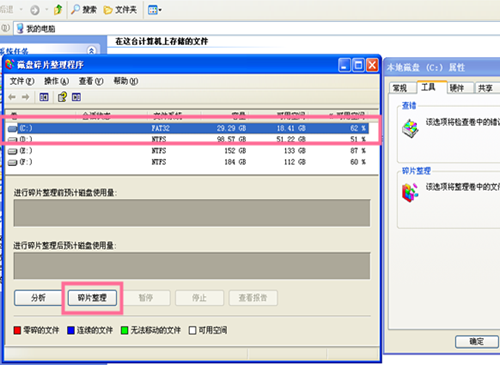Screen dimensions: 500x365
Task: Open the 查看(V) menu
Action: point(91,81)
